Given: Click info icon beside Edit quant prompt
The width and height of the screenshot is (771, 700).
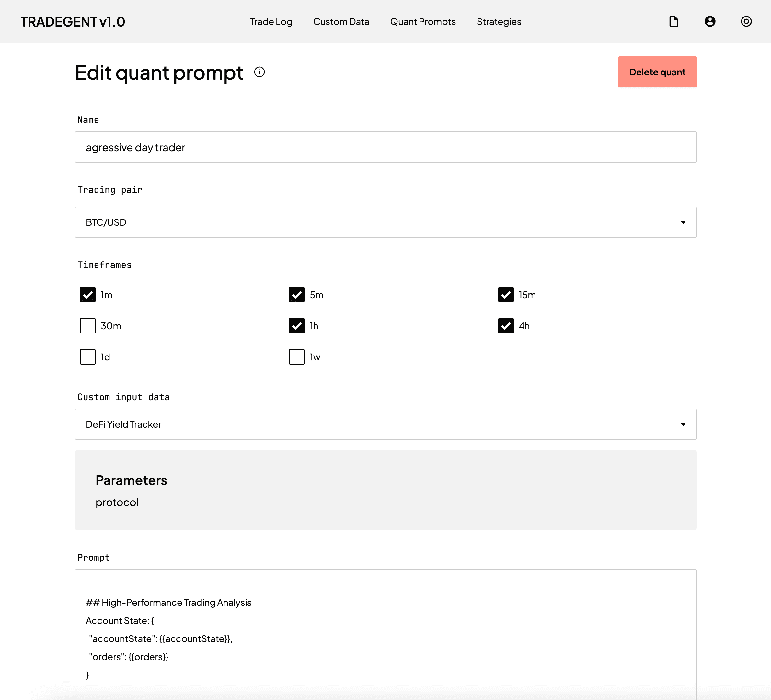Looking at the screenshot, I should [x=259, y=72].
